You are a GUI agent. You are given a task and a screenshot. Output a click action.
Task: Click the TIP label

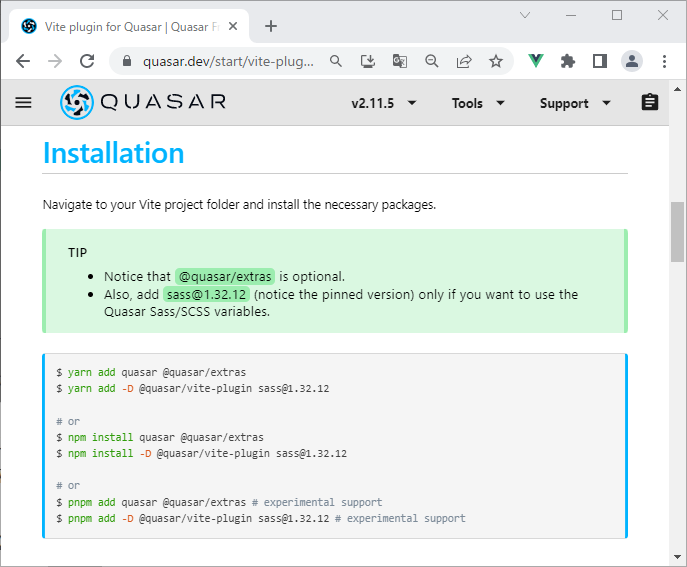[x=78, y=253]
